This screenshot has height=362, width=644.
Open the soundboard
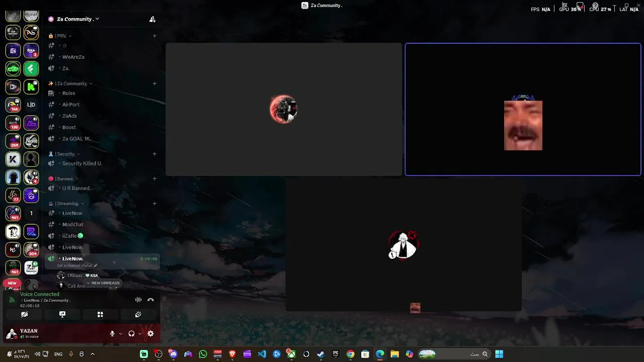click(x=138, y=314)
